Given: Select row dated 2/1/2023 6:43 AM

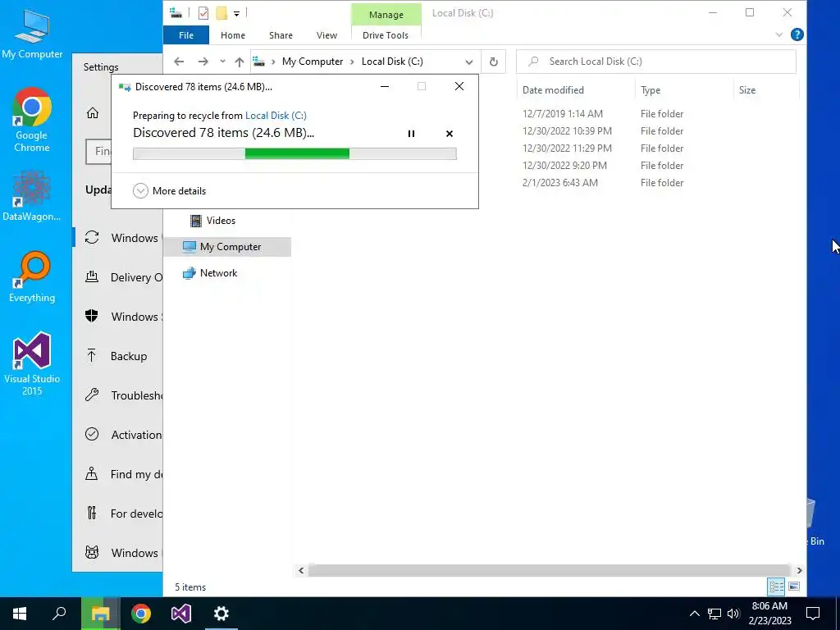Looking at the screenshot, I should pos(559,182).
